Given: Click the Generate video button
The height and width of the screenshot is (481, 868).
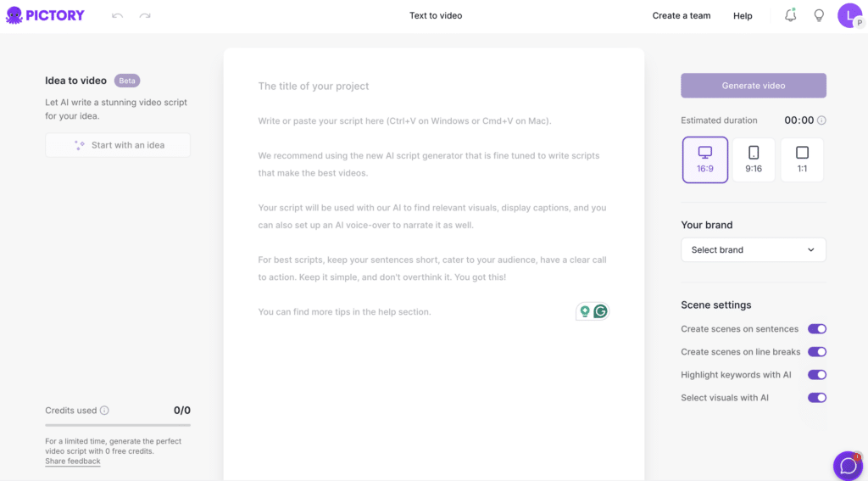Looking at the screenshot, I should pos(754,86).
